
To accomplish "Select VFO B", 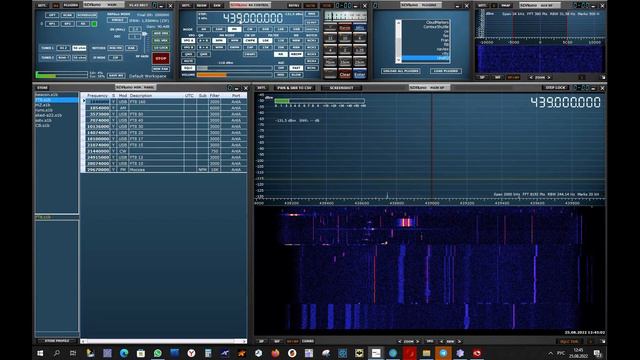I will (188, 47).
